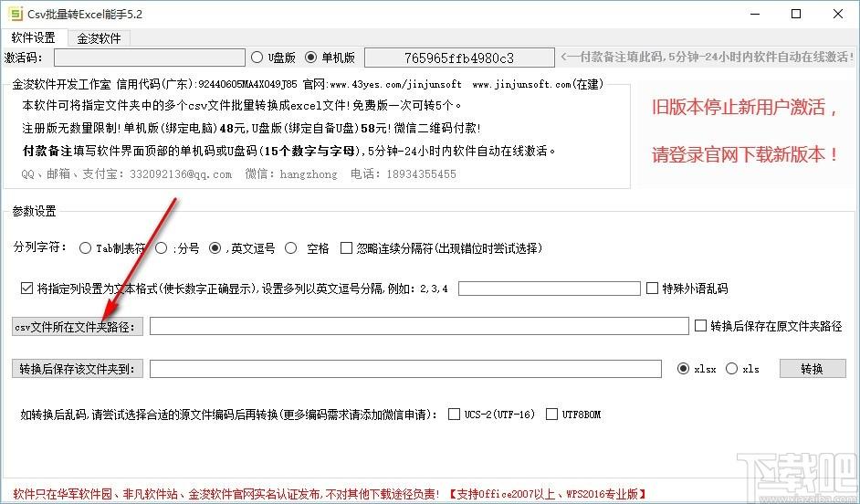Maximize the Csv批量转Excel能手 window

[796, 14]
